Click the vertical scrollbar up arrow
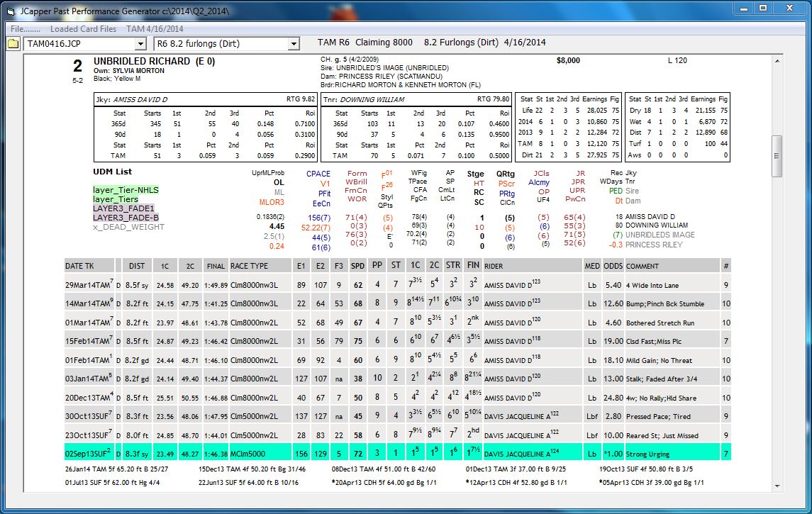 [x=777, y=61]
